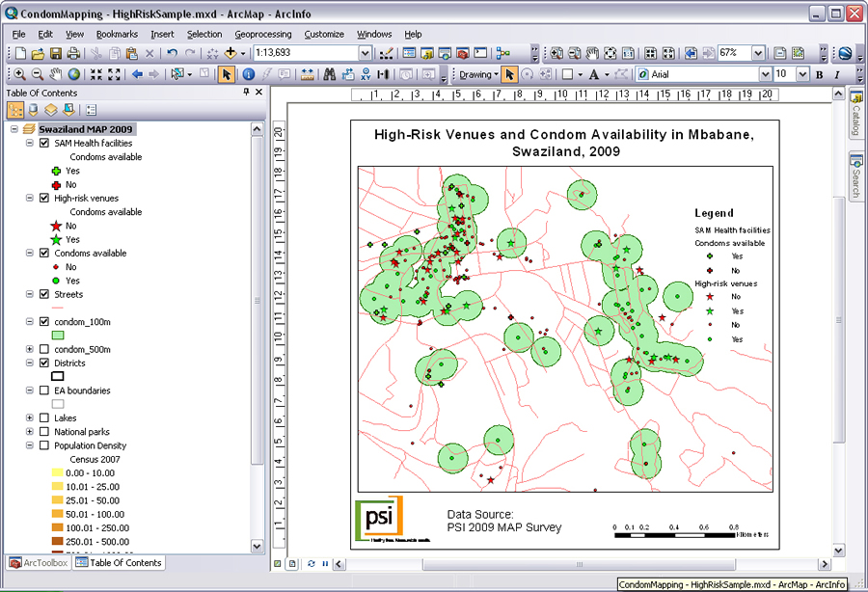Enable the condom_500m layer checkbox
868x592 pixels.
tap(44, 349)
